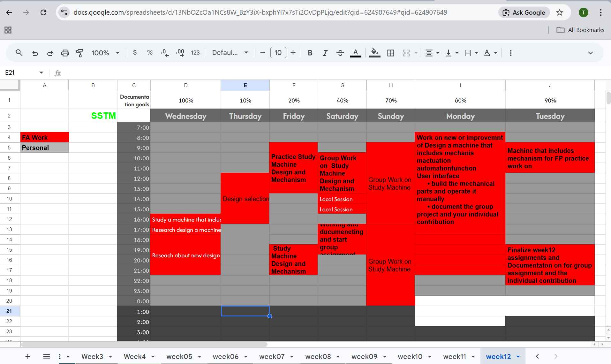Screen dimensions: 611x364
Task: Toggle bold formatting
Action: tap(310, 53)
